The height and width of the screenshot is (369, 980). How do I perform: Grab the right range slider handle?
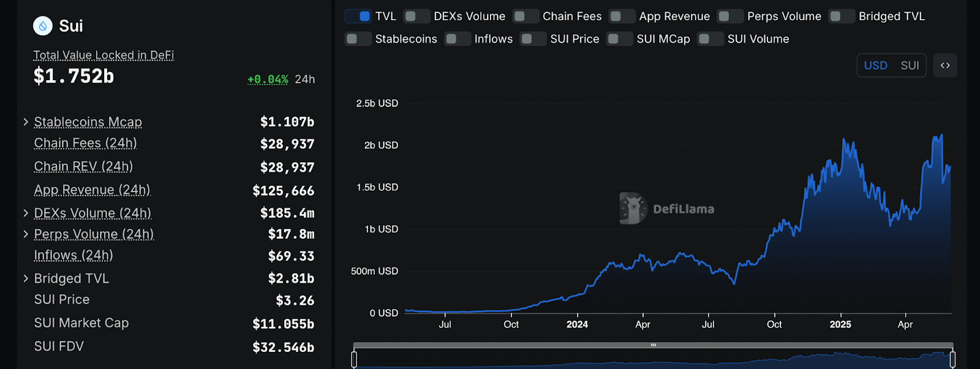click(952, 359)
